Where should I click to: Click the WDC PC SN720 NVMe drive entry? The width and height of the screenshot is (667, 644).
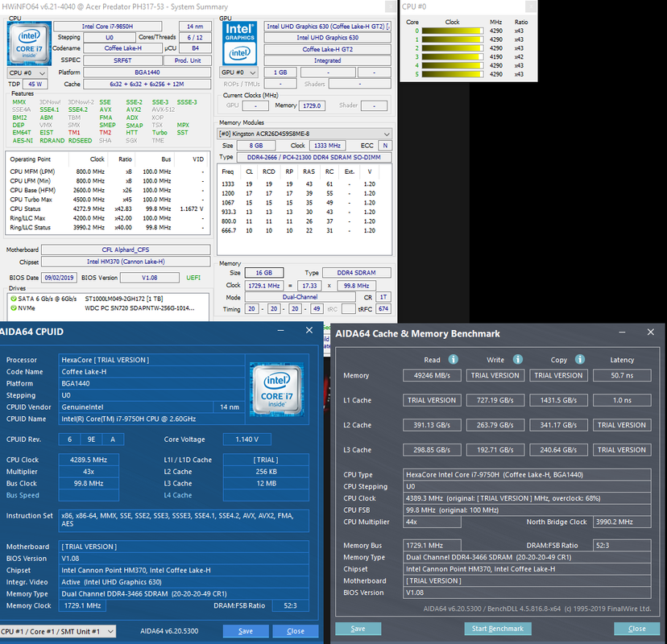(x=139, y=308)
